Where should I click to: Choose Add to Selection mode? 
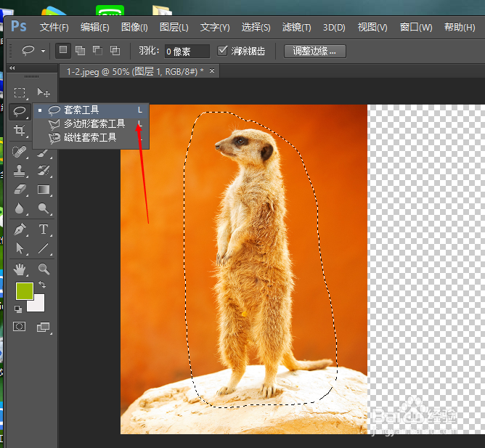tap(80, 50)
